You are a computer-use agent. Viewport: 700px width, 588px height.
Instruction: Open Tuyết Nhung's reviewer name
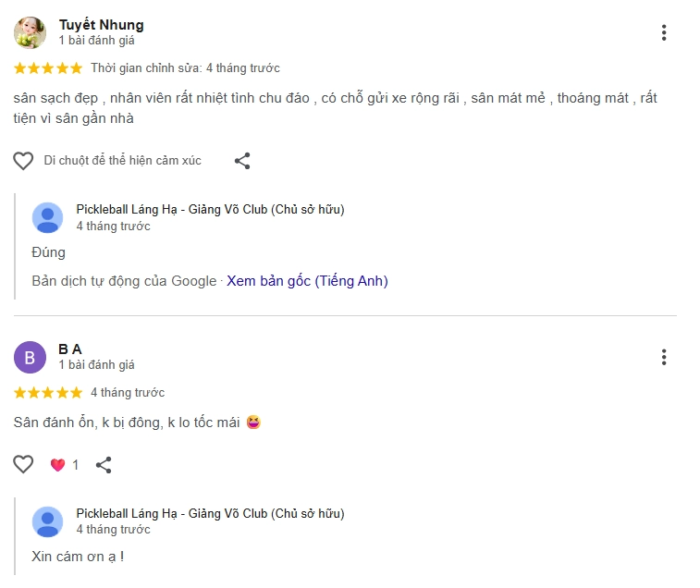(x=101, y=25)
